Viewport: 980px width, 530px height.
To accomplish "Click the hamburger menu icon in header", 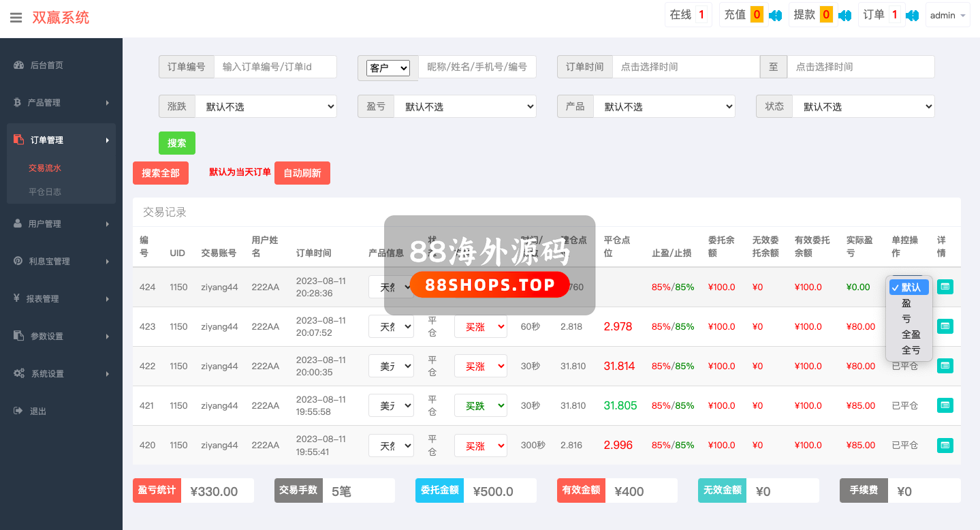I will point(16,18).
